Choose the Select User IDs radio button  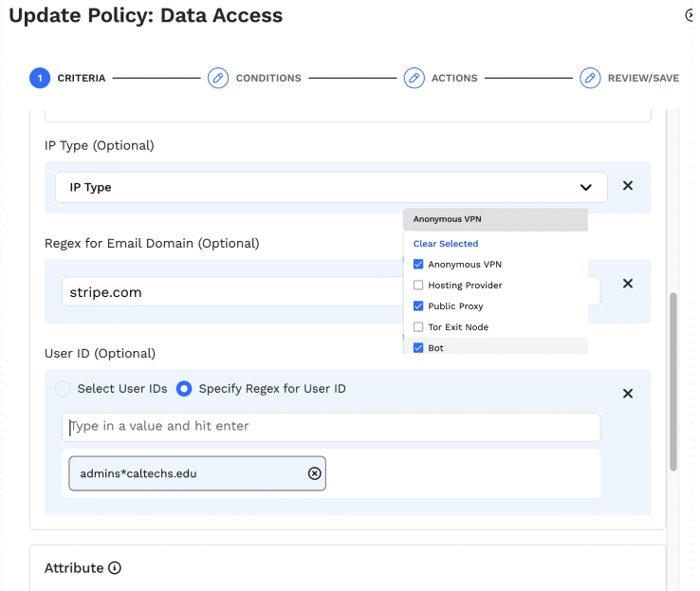(x=63, y=389)
